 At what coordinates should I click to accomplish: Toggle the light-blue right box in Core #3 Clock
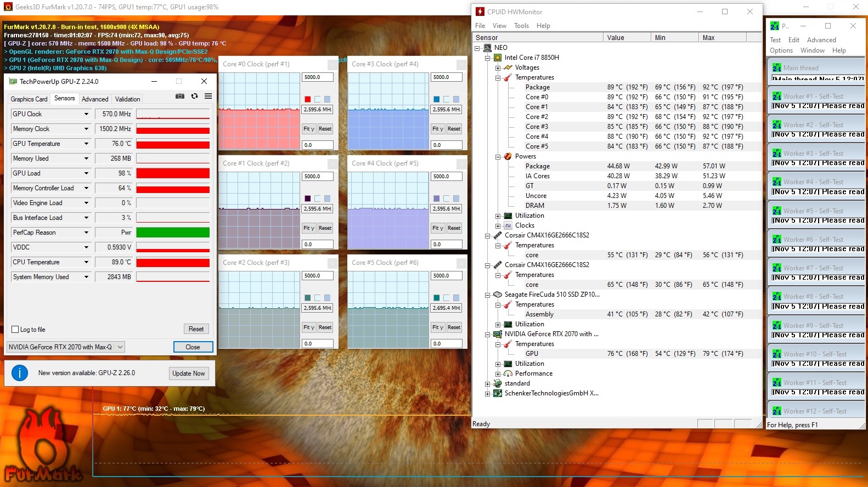tap(456, 99)
